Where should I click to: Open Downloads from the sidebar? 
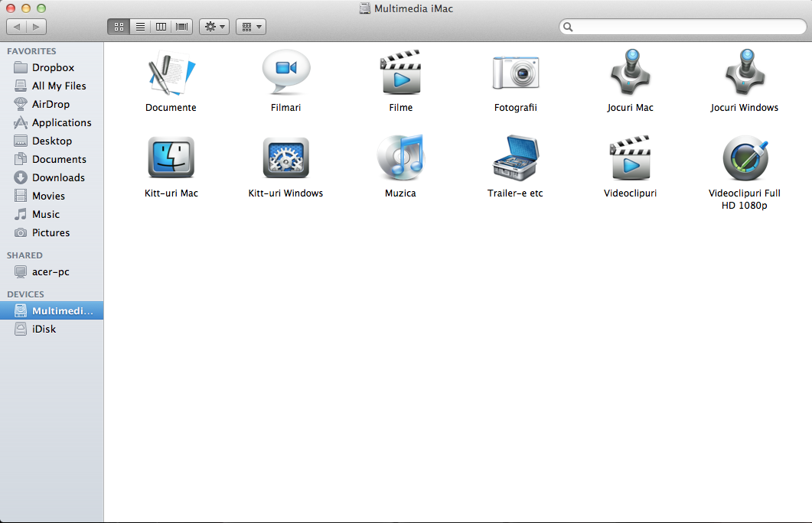(x=52, y=178)
